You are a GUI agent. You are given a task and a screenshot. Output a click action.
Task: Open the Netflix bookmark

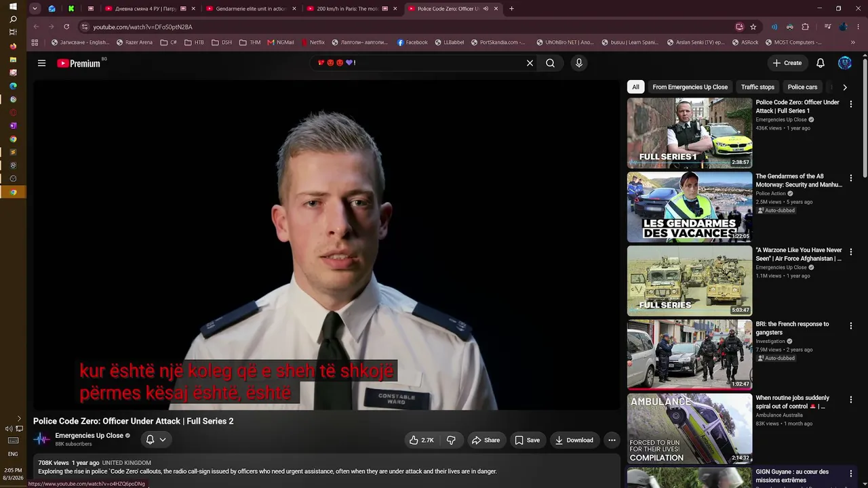313,42
